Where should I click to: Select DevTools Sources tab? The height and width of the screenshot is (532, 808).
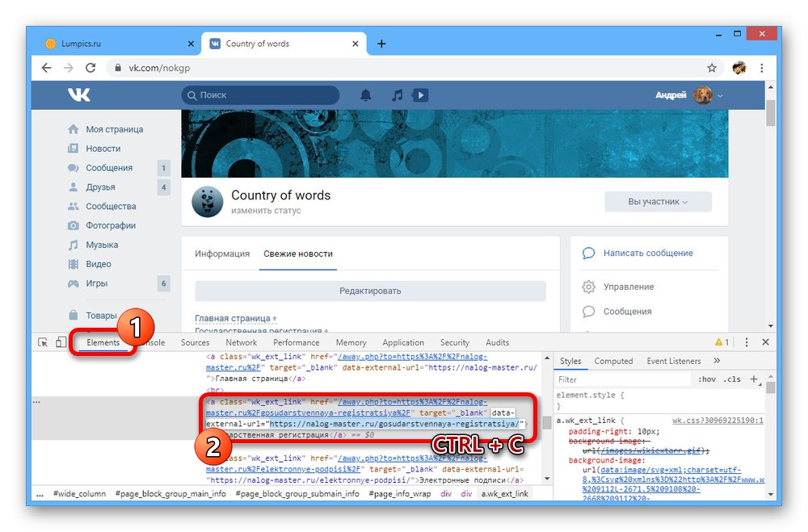point(195,342)
